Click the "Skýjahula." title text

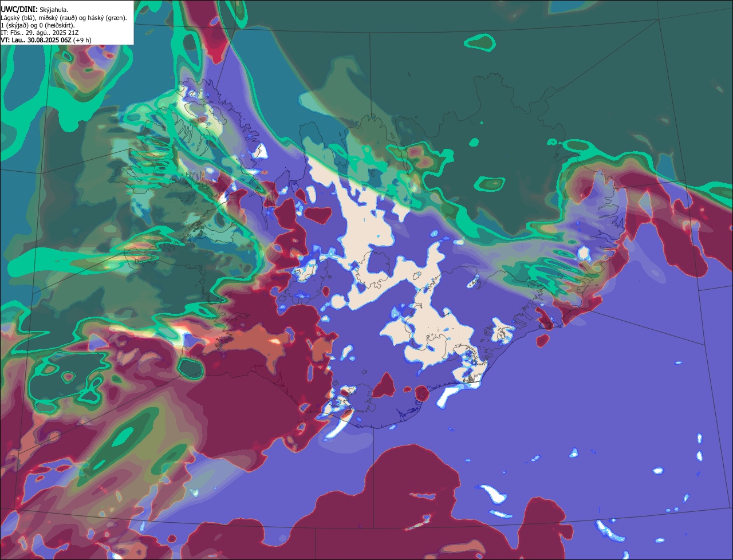(54, 10)
